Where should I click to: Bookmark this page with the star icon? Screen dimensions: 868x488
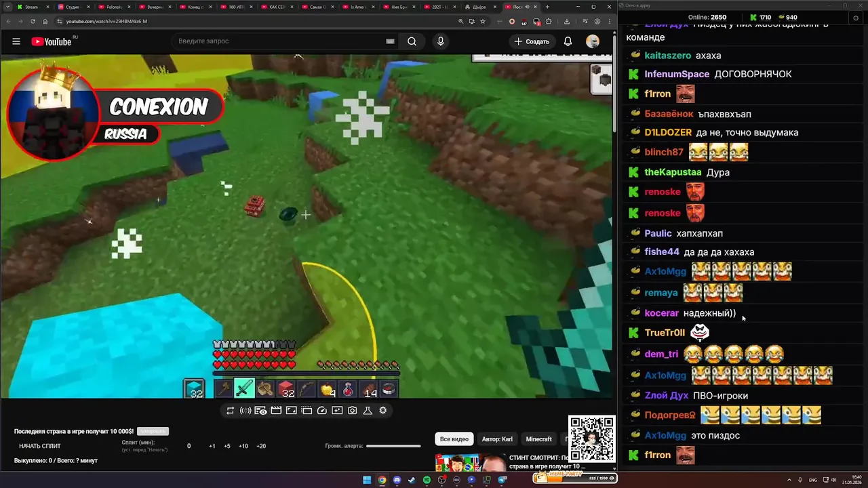click(483, 21)
